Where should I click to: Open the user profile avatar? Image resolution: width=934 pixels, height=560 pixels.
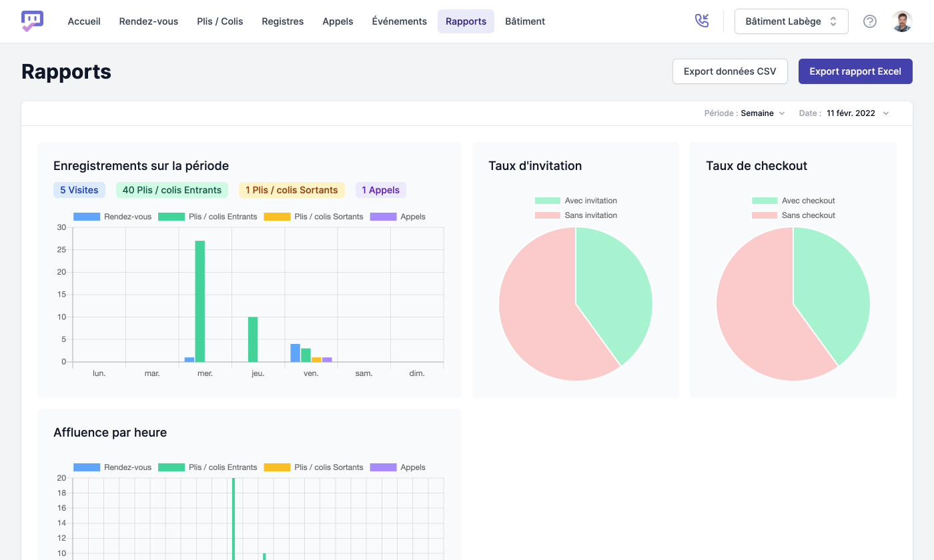tap(902, 21)
